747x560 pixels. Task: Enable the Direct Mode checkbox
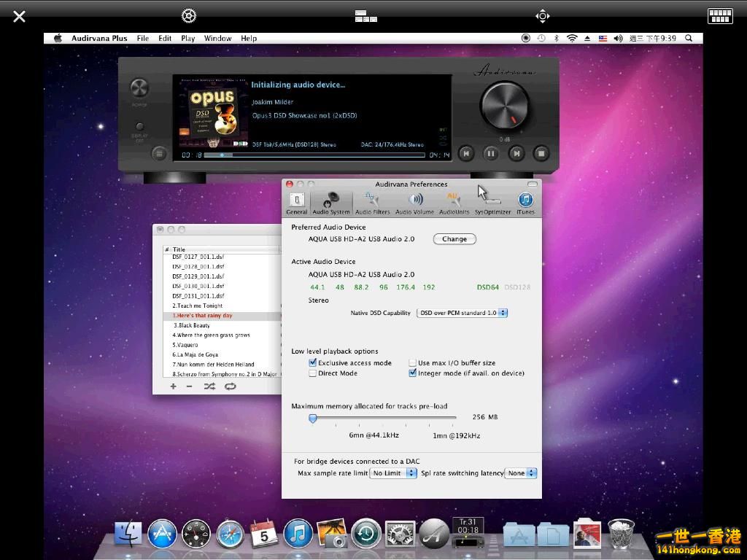[x=313, y=373]
